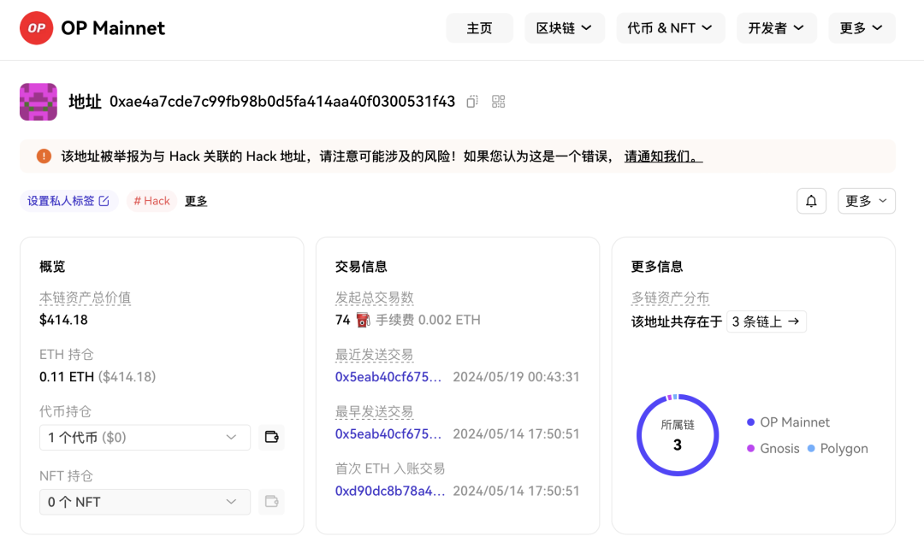924x560 pixels.
Task: Click the Gnosis legend purple dot
Action: coord(751,449)
